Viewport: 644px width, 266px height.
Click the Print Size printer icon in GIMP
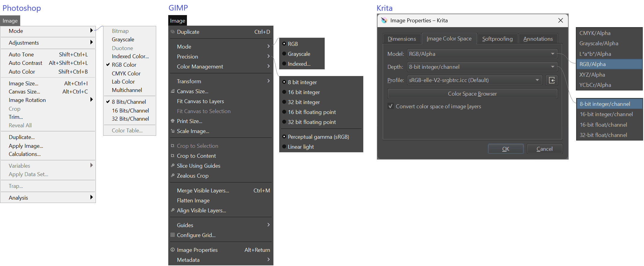click(172, 121)
